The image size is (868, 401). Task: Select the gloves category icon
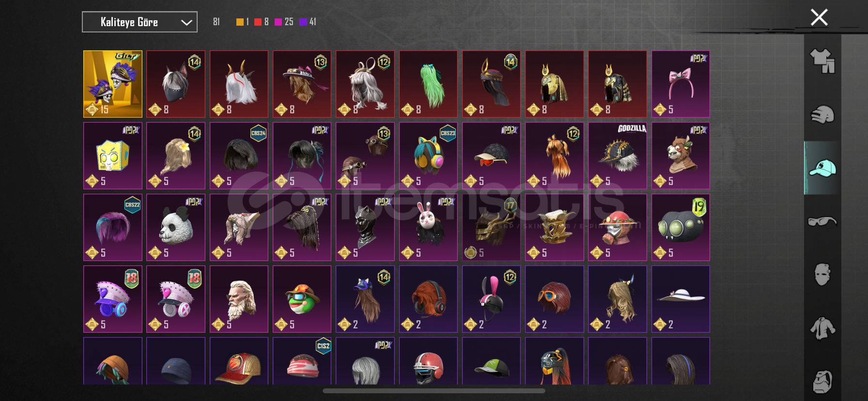pyautogui.click(x=822, y=115)
